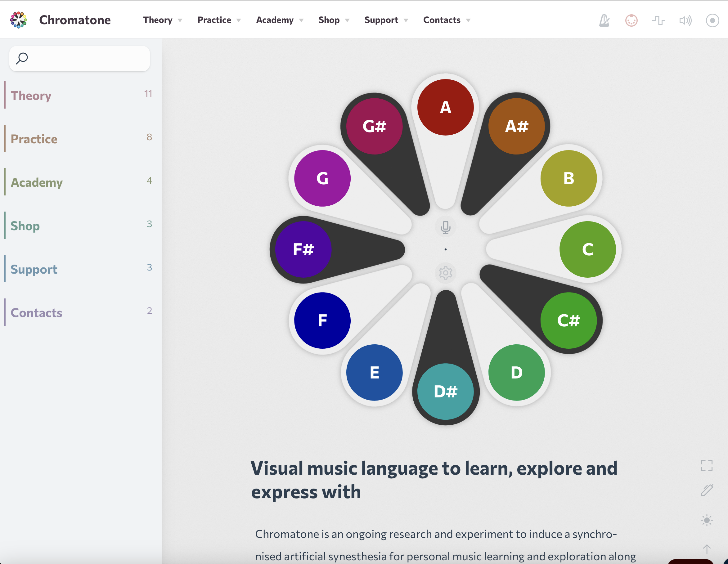Toggle the B note on the wheel
728x564 pixels.
(569, 178)
